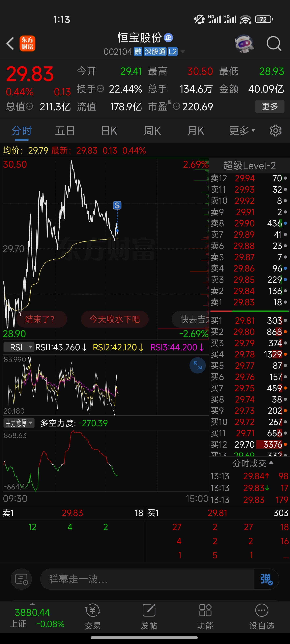
Task: Switch to 月K tab
Action: [196, 131]
